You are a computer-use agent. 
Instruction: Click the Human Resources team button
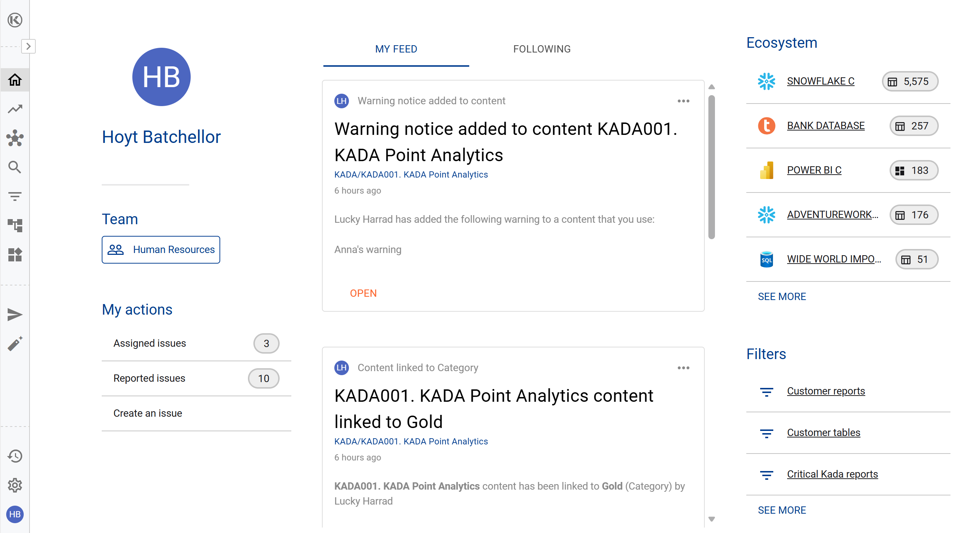[160, 250]
